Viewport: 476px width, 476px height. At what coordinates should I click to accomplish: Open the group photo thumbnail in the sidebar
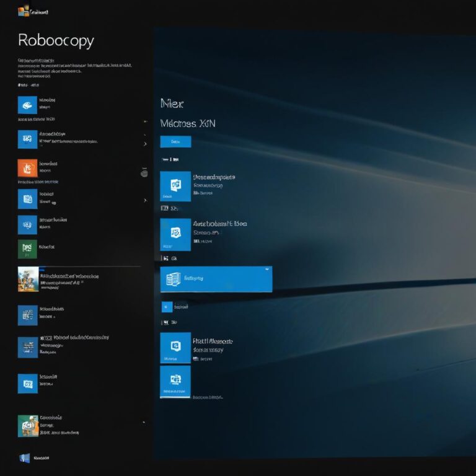(x=29, y=280)
